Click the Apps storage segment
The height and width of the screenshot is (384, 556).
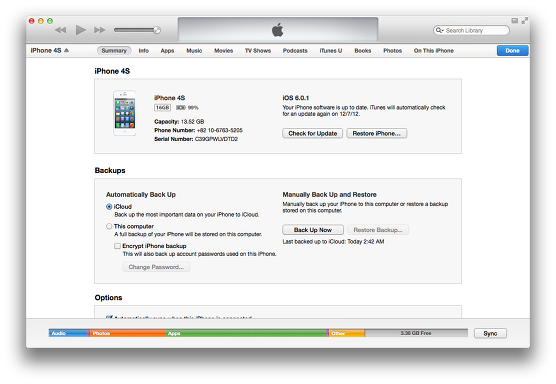coord(246,333)
